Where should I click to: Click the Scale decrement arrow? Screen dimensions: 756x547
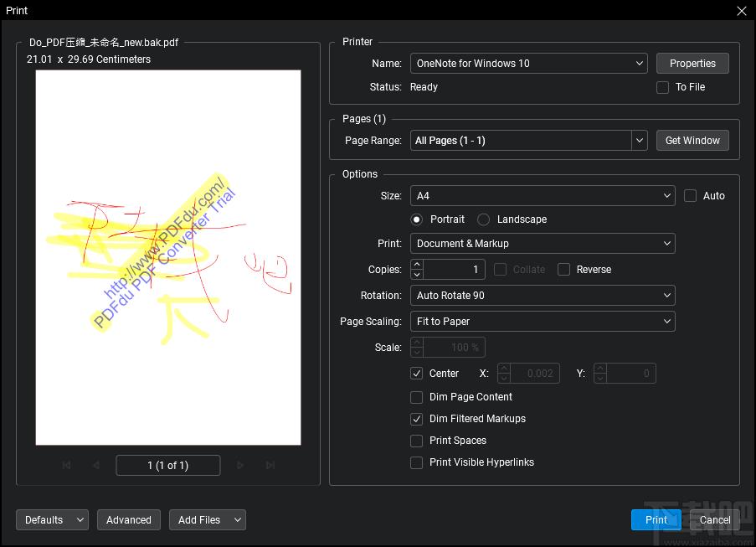[x=418, y=353]
